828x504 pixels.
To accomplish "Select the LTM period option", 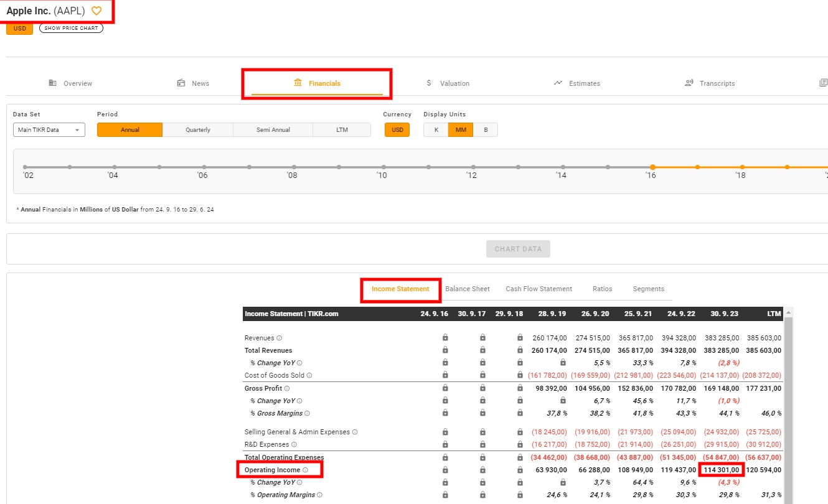I will tap(342, 130).
